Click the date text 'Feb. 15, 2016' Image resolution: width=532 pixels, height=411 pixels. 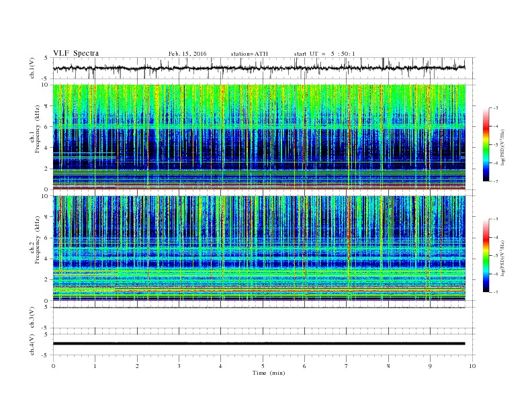[187, 54]
